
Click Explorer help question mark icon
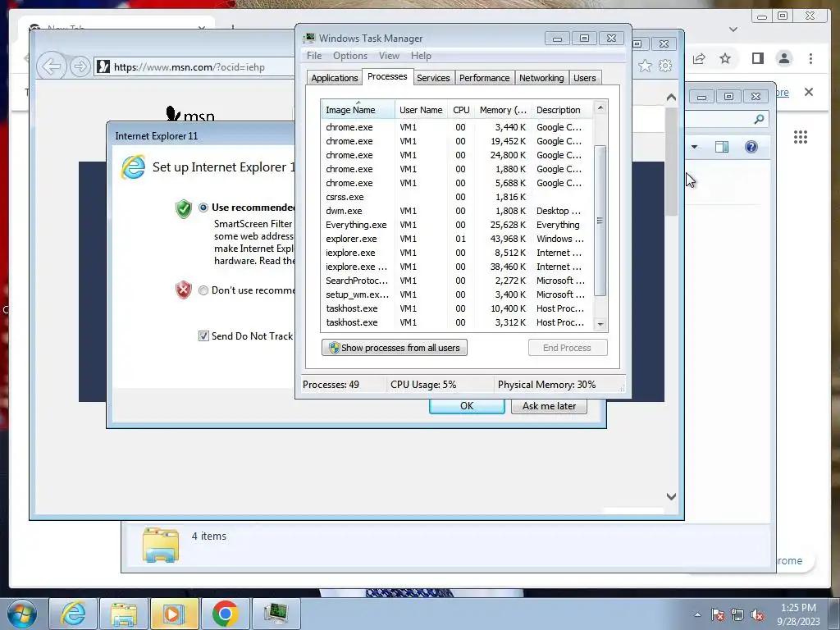point(751,147)
